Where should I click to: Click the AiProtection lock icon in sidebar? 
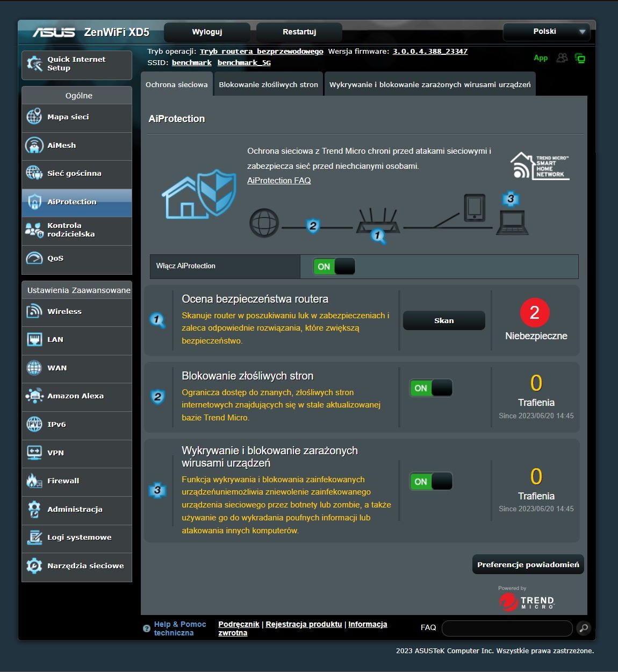[34, 202]
